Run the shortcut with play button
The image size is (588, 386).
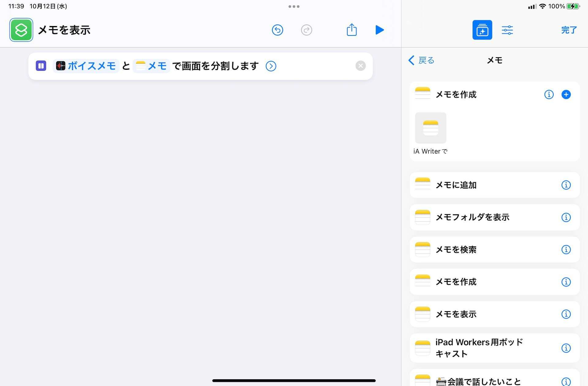pyautogui.click(x=379, y=30)
